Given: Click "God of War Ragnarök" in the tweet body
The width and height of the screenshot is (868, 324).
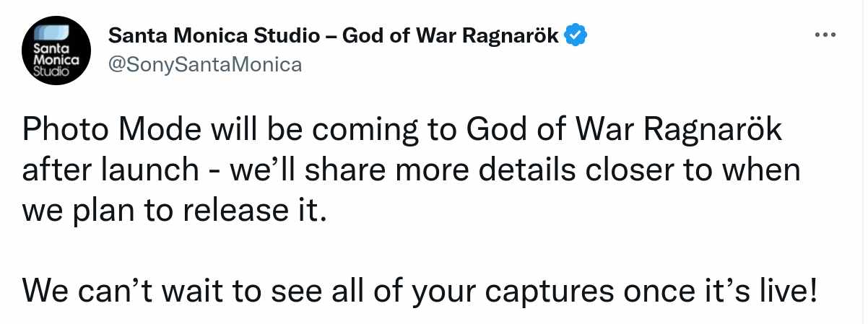Looking at the screenshot, I should (624, 133).
